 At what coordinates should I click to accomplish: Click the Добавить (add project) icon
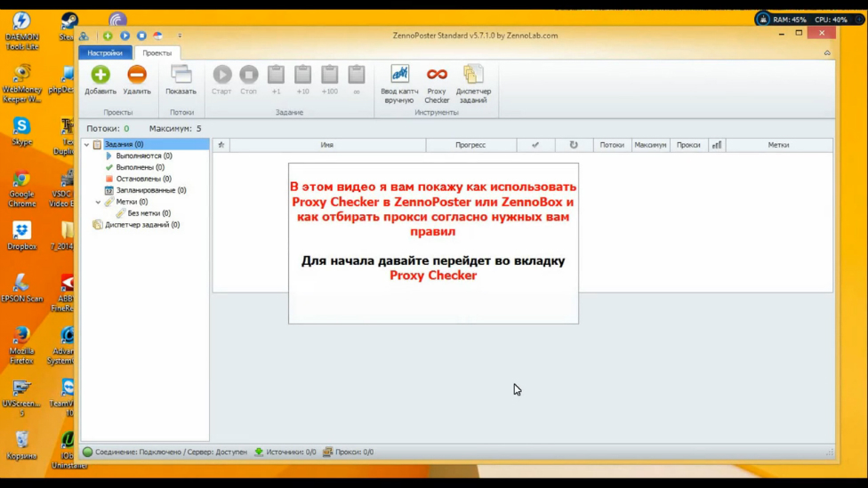tap(100, 75)
